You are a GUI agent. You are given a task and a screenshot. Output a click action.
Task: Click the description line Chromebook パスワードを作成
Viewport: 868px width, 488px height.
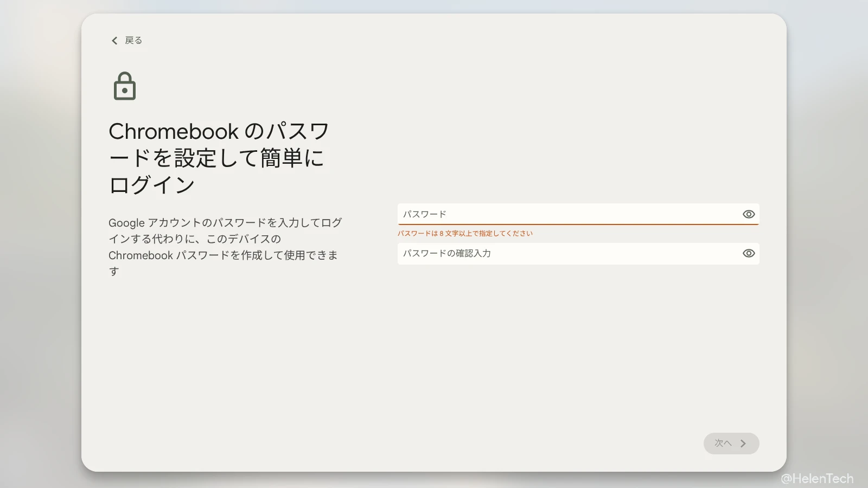point(223,255)
